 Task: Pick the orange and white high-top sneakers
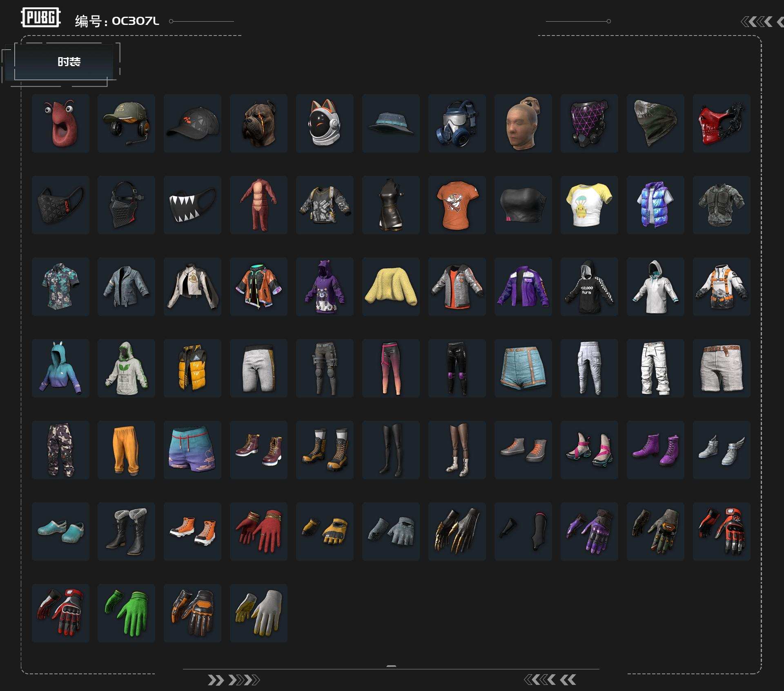pyautogui.click(x=192, y=531)
